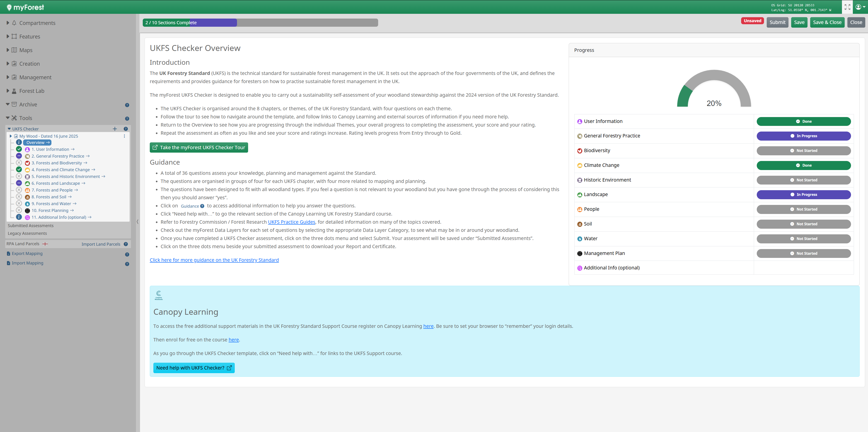Screen dimensions: 868x432
Task: Click the sidebar collapse handle
Action: click(138, 222)
